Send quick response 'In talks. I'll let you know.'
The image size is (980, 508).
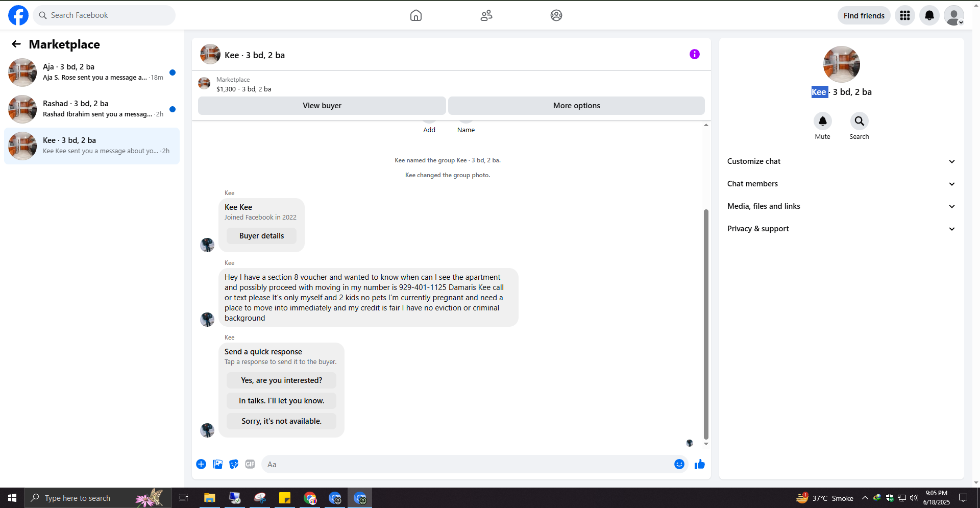point(282,401)
